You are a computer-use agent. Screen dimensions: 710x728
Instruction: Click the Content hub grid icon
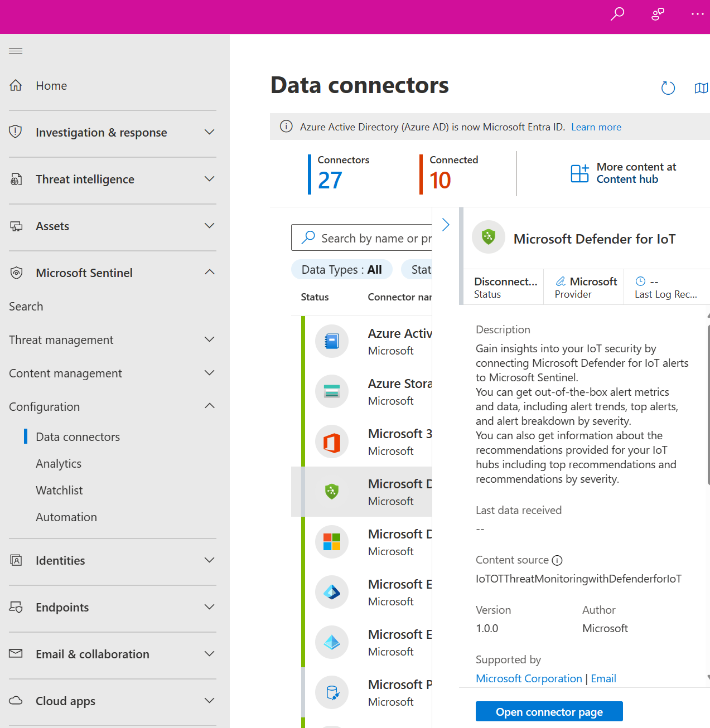click(579, 173)
